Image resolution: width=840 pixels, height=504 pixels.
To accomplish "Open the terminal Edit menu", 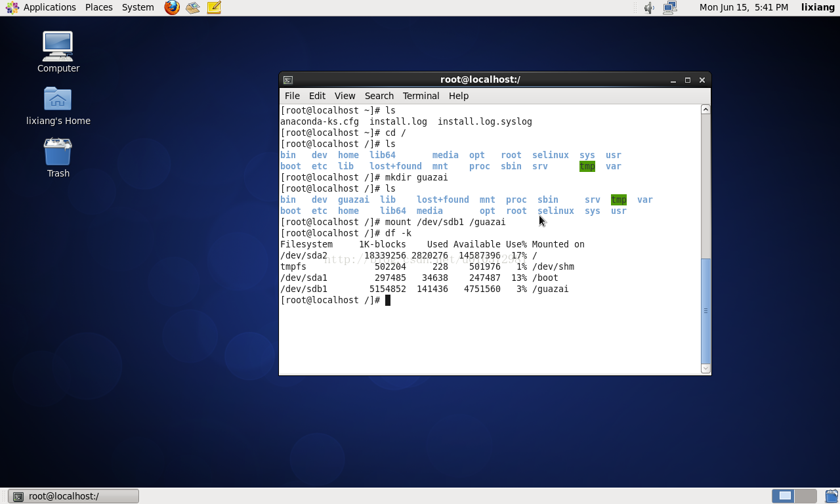I will 317,96.
